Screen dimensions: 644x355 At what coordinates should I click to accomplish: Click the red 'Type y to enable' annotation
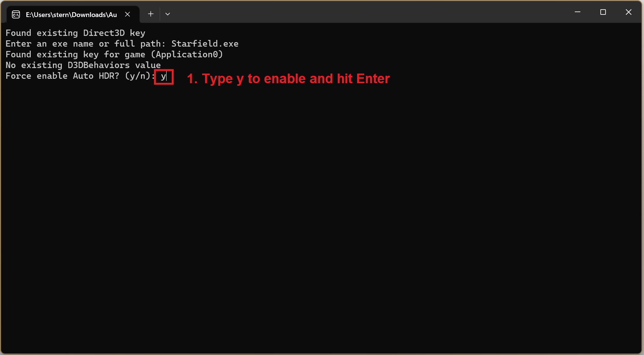(x=288, y=79)
